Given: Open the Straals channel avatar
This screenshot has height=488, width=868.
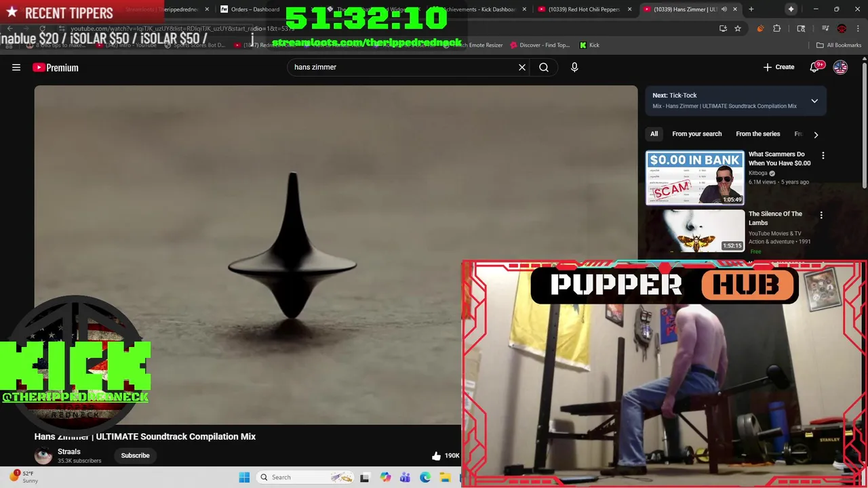Looking at the screenshot, I should [x=43, y=455].
